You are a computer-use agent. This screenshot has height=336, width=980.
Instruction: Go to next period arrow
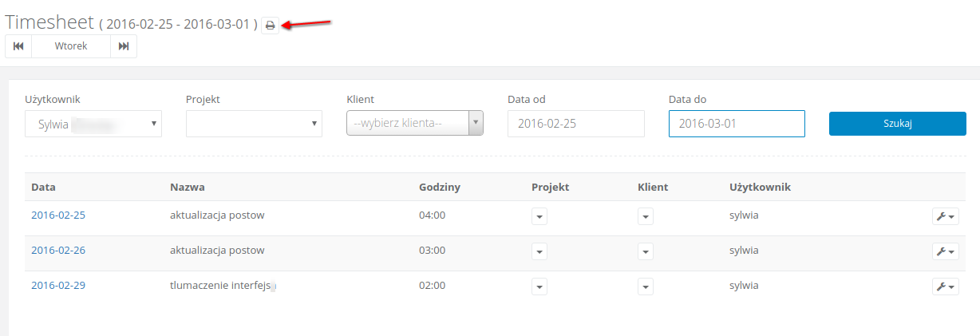click(x=124, y=46)
